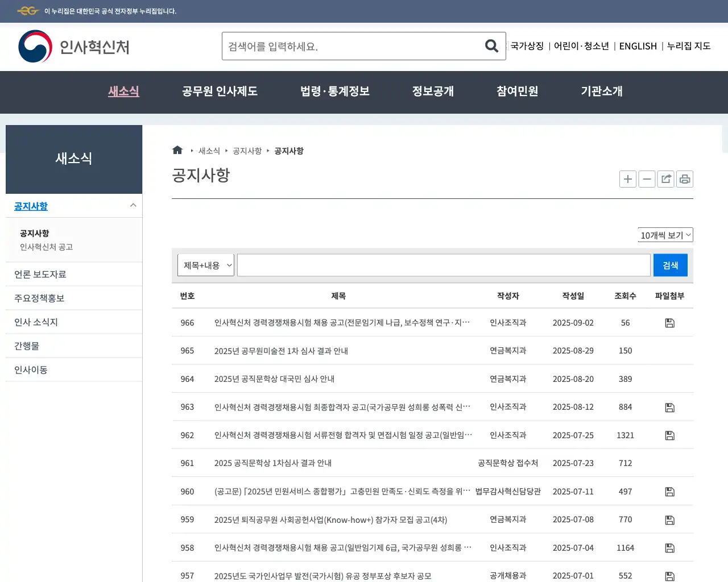
Task: Open file attachment icon for post 958
Action: coord(670,548)
